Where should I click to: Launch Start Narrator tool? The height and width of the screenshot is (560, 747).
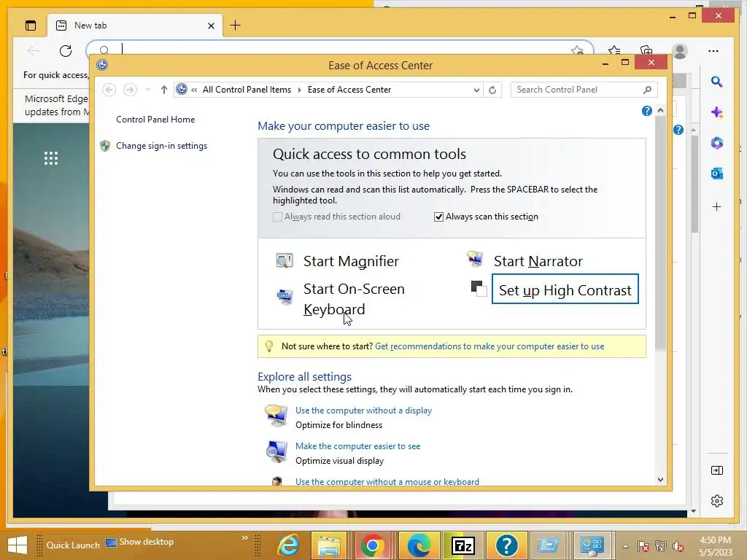(538, 261)
